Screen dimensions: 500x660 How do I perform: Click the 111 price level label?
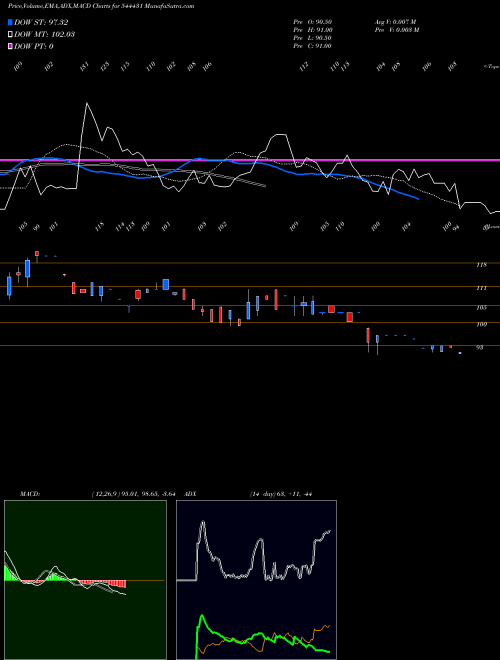point(481,288)
